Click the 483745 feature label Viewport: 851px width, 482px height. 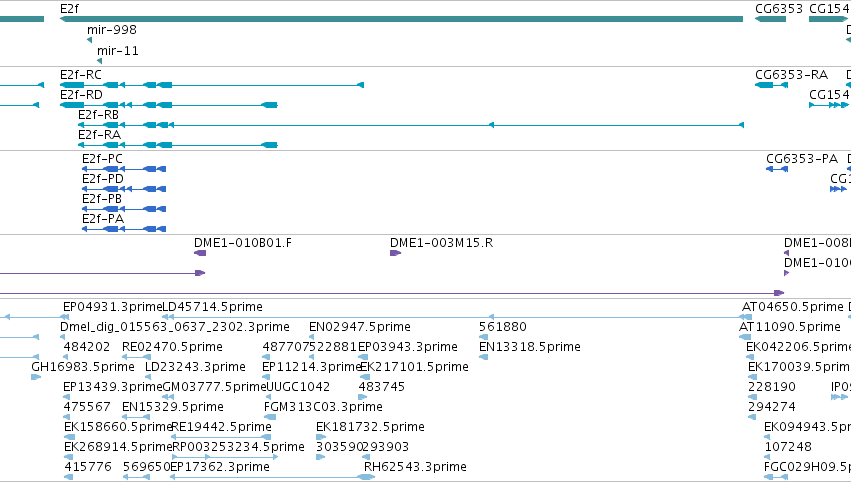click(382, 388)
